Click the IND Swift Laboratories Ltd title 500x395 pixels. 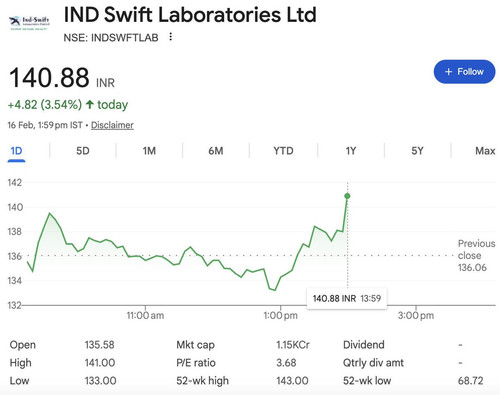click(x=190, y=15)
